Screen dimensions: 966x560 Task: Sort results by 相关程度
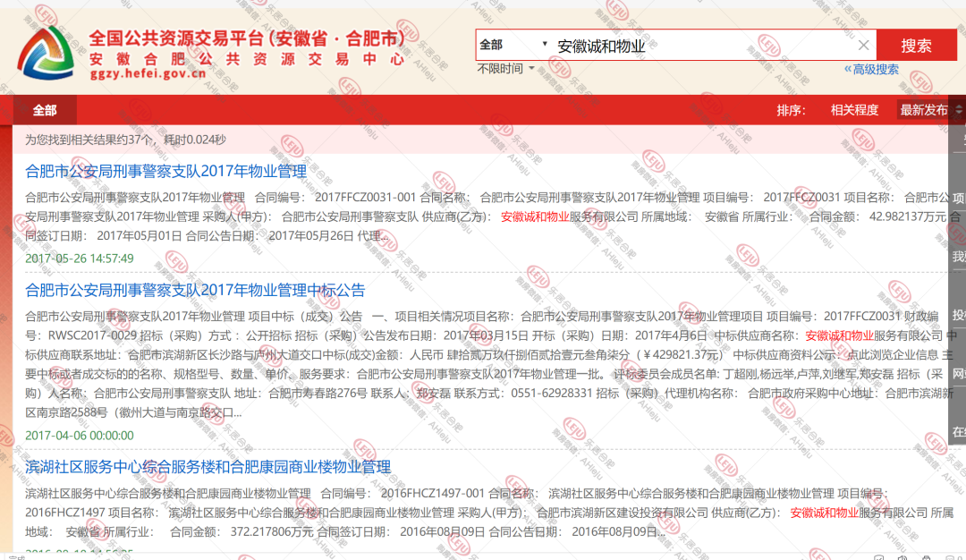(x=854, y=110)
